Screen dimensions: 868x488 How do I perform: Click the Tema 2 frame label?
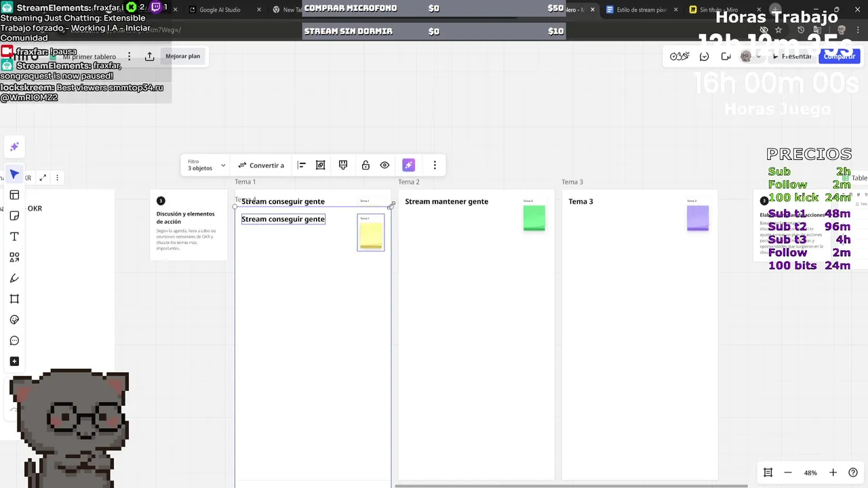(408, 182)
